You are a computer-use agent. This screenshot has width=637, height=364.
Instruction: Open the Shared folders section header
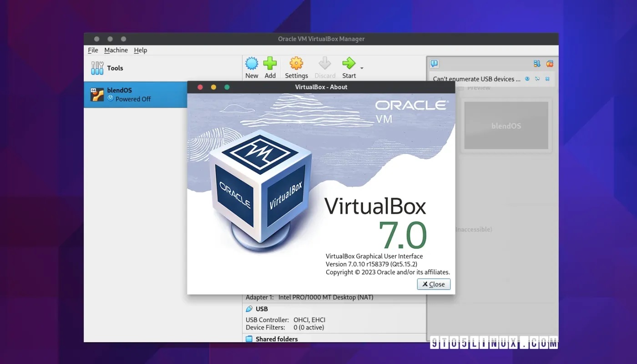click(x=277, y=339)
